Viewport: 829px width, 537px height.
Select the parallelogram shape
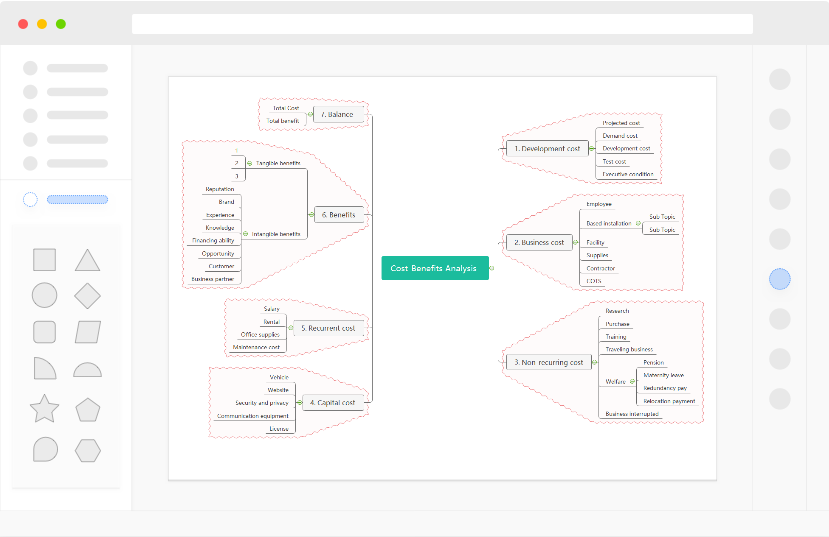pos(87,332)
